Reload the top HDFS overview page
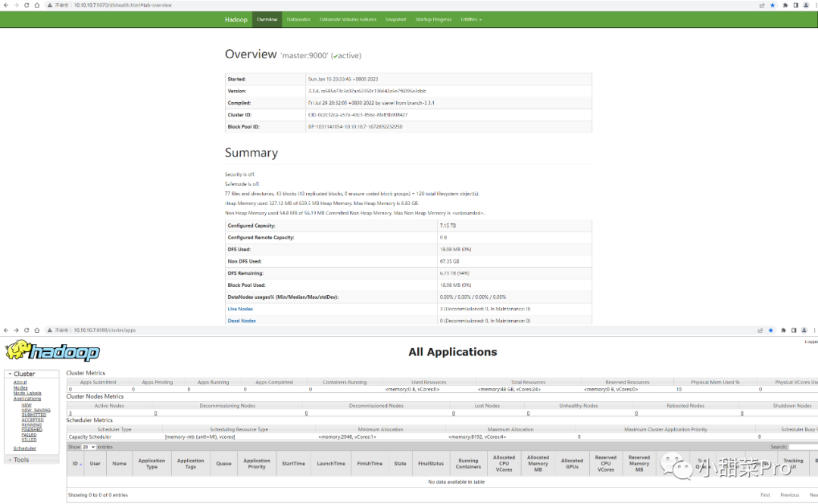The image size is (818, 504). [x=27, y=5]
